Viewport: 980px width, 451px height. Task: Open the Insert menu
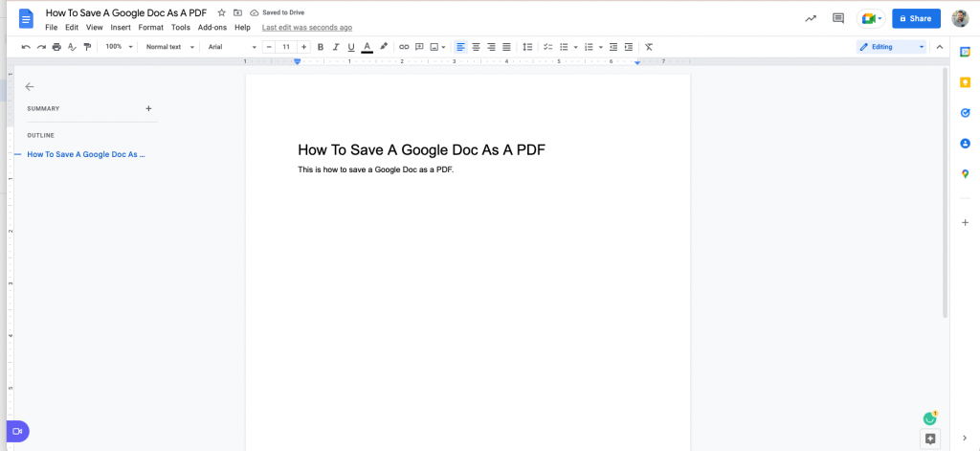pos(121,28)
